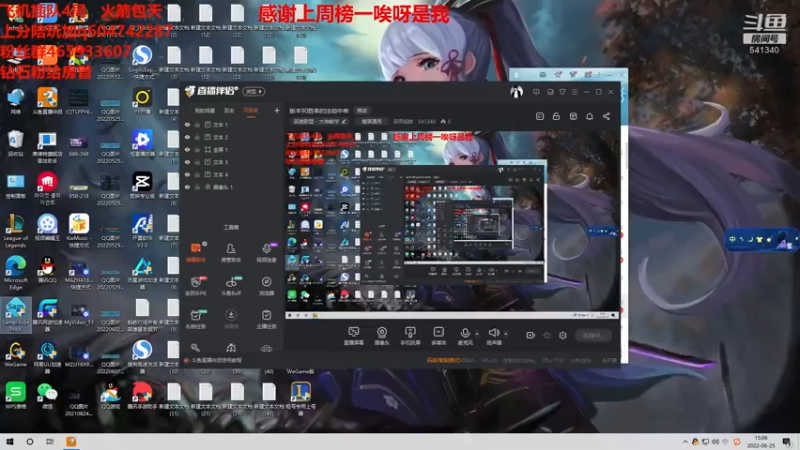Screen dimensions: 800x450
Task: Hide the 文本 1 source layer
Action: [187, 124]
